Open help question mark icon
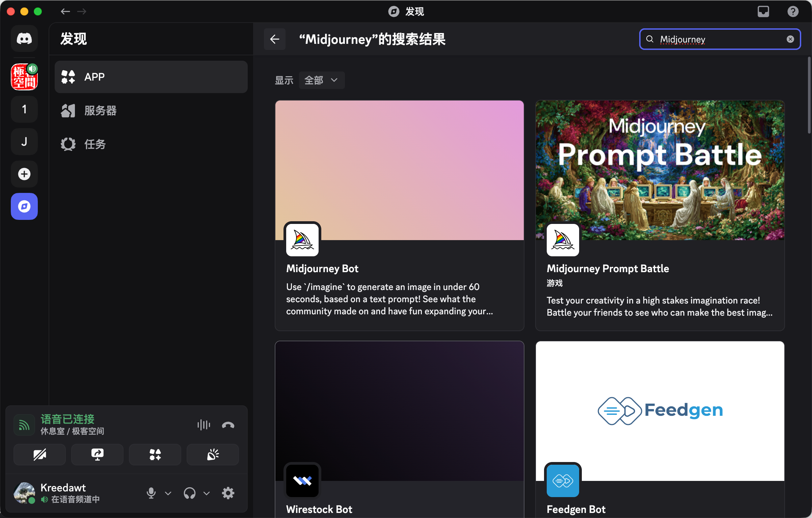This screenshot has width=812, height=518. (793, 11)
